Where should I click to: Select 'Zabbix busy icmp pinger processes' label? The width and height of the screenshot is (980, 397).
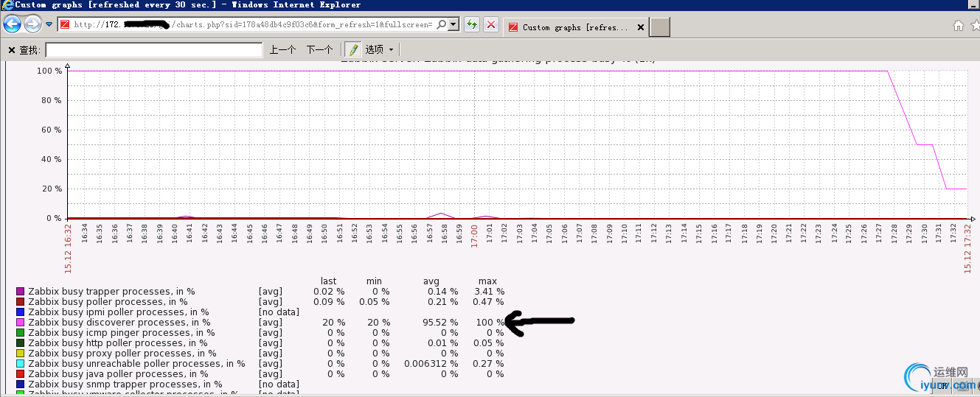122,333
